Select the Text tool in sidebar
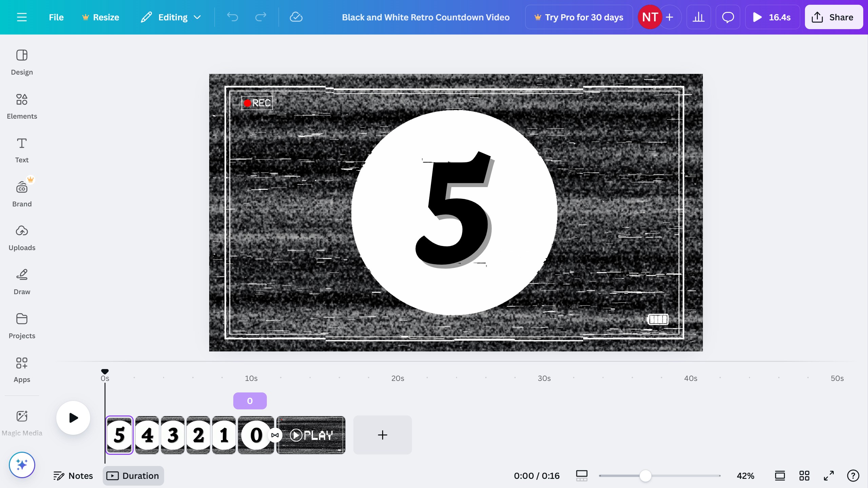The height and width of the screenshot is (488, 868). coord(22,149)
